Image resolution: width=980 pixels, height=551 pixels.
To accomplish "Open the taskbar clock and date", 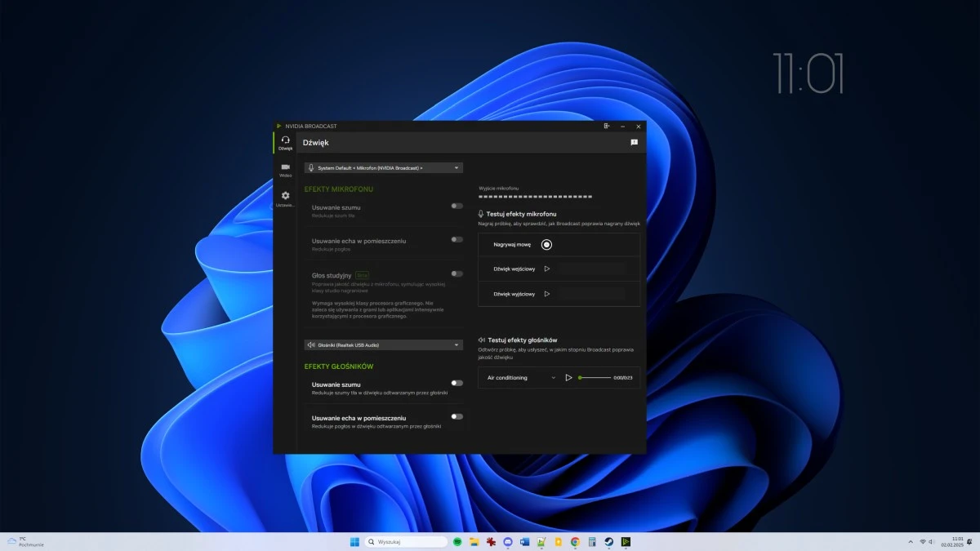I will tap(952, 542).
